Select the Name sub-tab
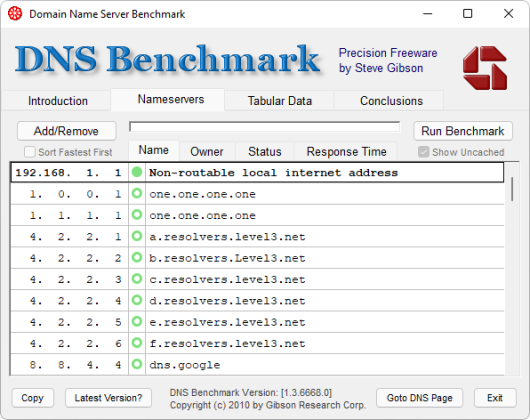 tap(153, 150)
